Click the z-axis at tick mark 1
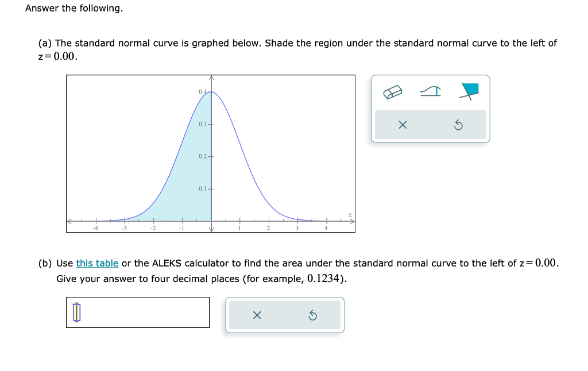The width and height of the screenshot is (588, 371). [240, 221]
